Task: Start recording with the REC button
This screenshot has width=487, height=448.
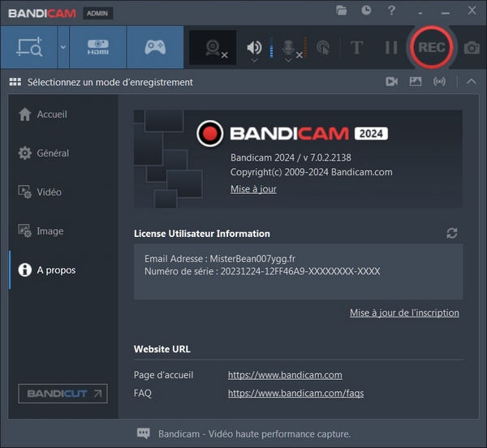Action: coord(432,48)
